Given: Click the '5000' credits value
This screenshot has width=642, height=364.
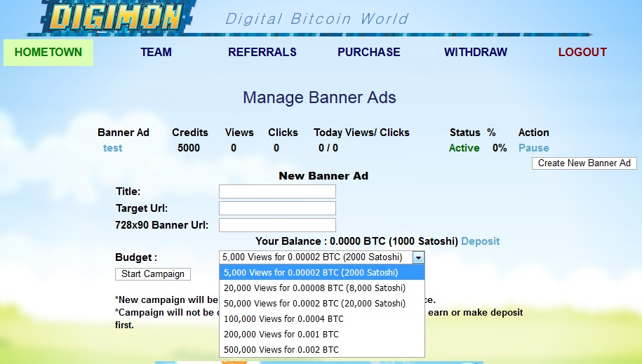Looking at the screenshot, I should pyautogui.click(x=189, y=148).
